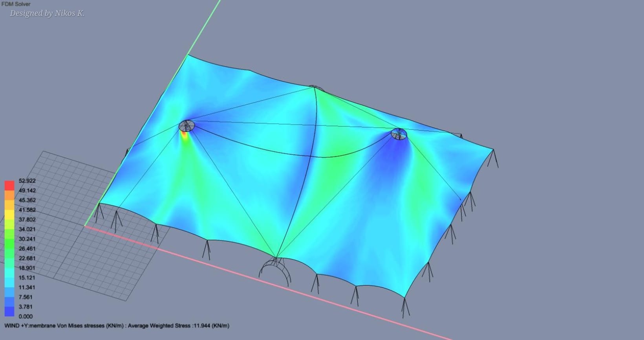Click the crossing point of the central cables
644x340 pixels.
(x=315, y=127)
